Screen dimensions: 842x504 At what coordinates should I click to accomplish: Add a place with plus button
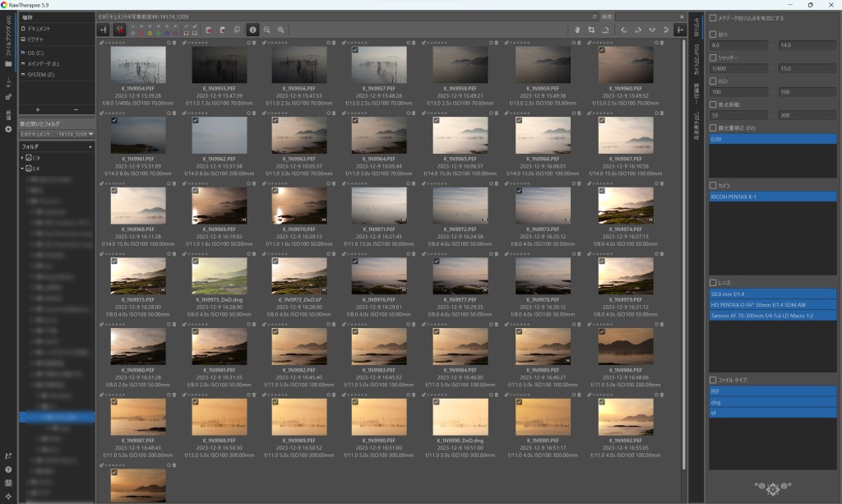tap(38, 109)
